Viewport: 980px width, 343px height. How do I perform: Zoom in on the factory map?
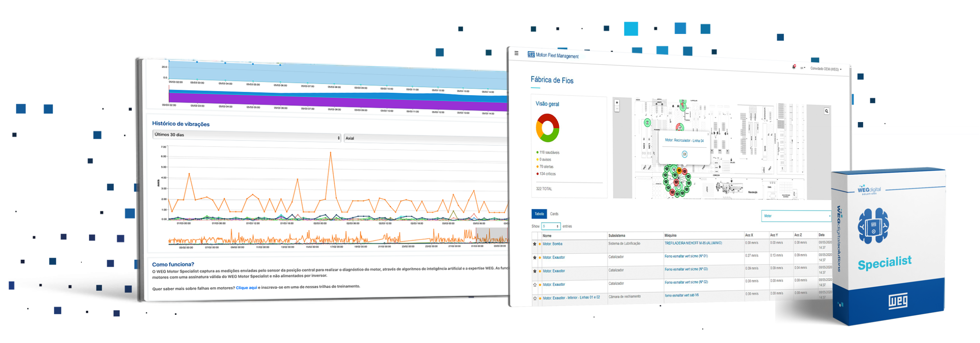[617, 102]
